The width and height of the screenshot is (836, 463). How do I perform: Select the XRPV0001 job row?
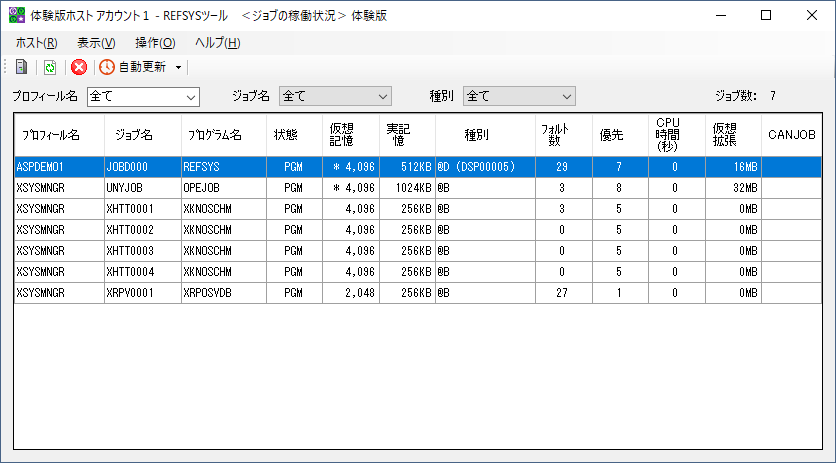[417, 293]
